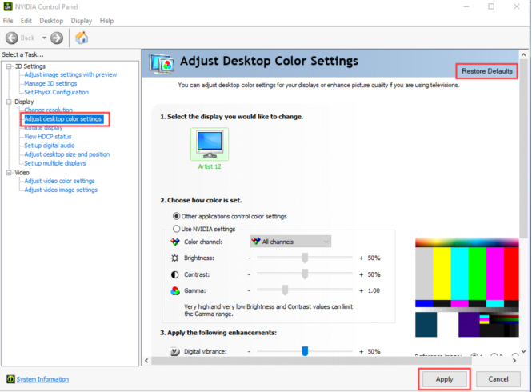The image size is (532, 392).
Task: Open the Help menu
Action: click(x=106, y=21)
